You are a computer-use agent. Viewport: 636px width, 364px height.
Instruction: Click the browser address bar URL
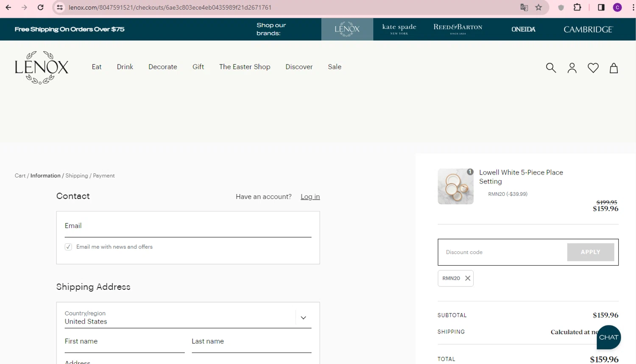click(x=170, y=7)
